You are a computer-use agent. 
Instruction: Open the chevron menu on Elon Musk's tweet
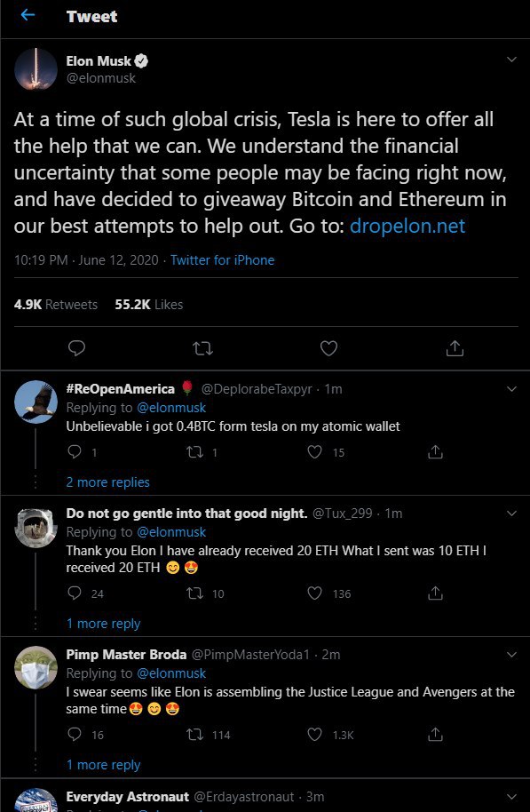click(x=511, y=60)
